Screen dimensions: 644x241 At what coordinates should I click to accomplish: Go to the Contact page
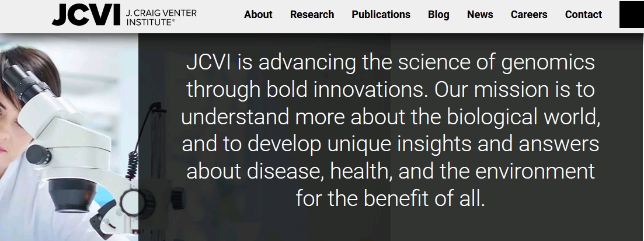(583, 15)
